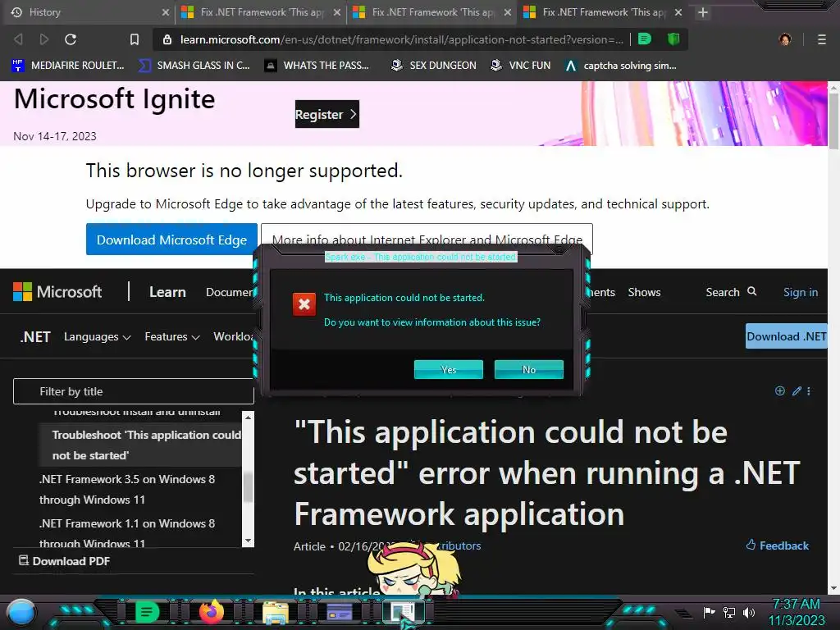The image size is (840, 630).
Task: Open a new browser tab
Action: [703, 12]
